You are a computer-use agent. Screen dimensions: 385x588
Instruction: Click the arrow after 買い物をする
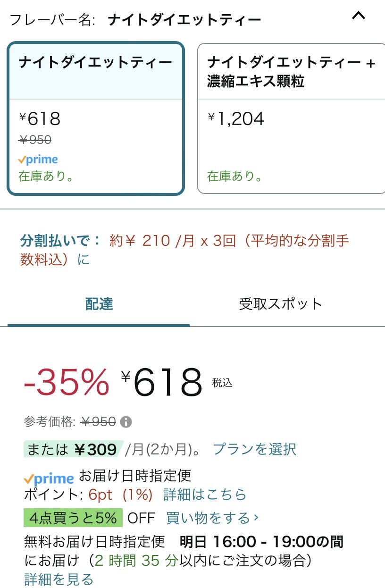point(256,517)
